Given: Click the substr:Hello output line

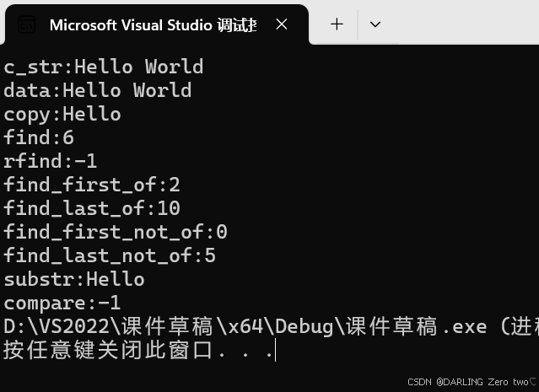Looking at the screenshot, I should click(x=74, y=279).
